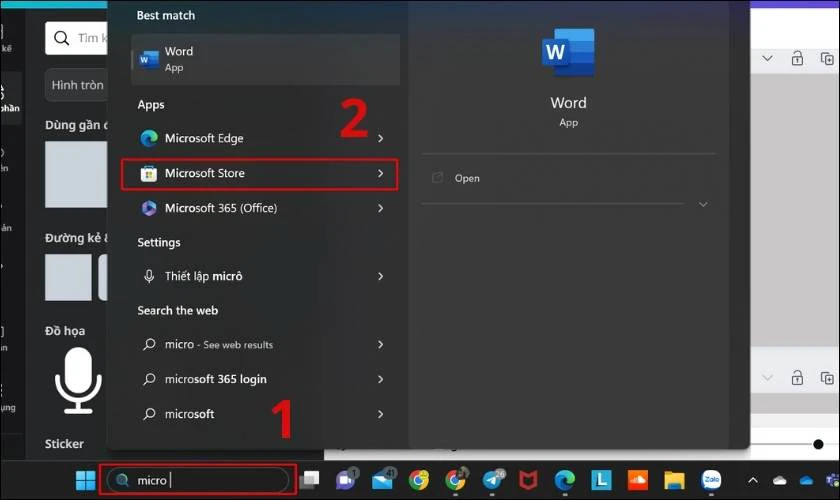
Task: Open Word from Best match
Action: 265,59
